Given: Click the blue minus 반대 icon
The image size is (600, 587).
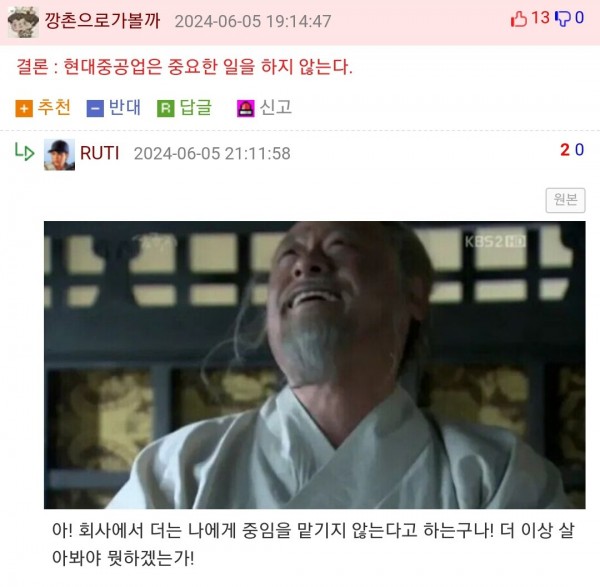Looking at the screenshot, I should (95, 108).
